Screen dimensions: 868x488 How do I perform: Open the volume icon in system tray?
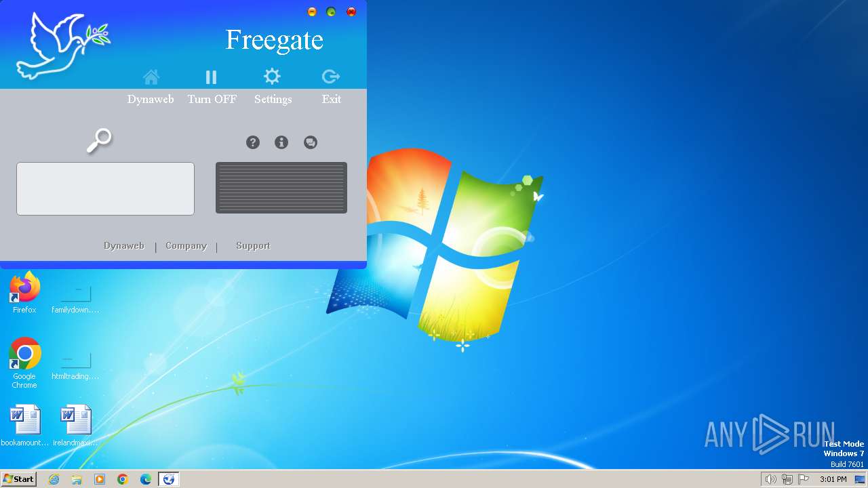770,479
